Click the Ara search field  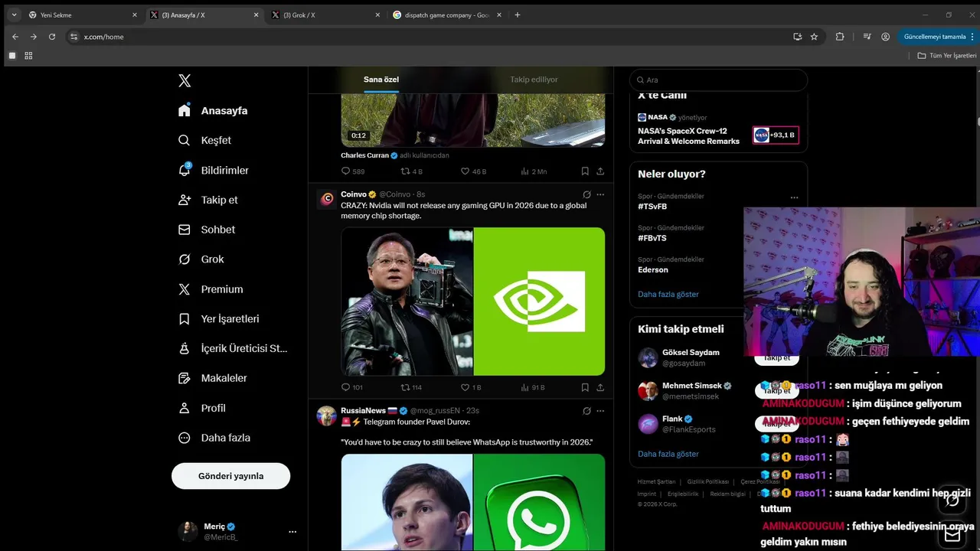(718, 80)
